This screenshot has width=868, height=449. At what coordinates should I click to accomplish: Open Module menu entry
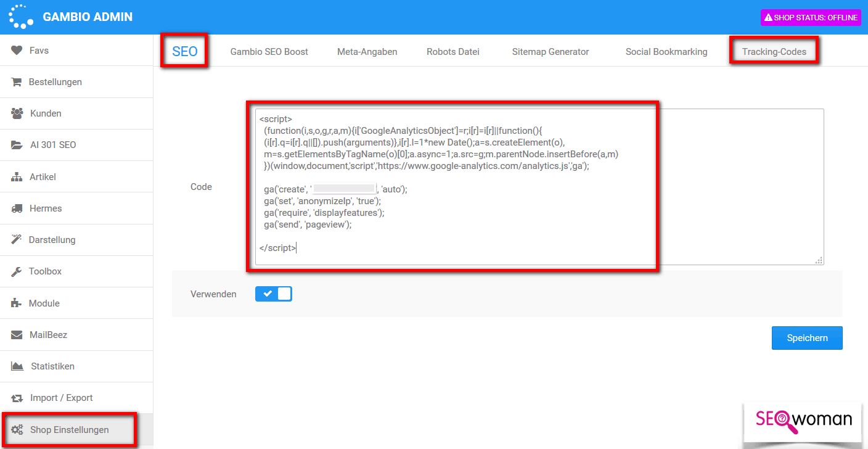tap(76, 303)
